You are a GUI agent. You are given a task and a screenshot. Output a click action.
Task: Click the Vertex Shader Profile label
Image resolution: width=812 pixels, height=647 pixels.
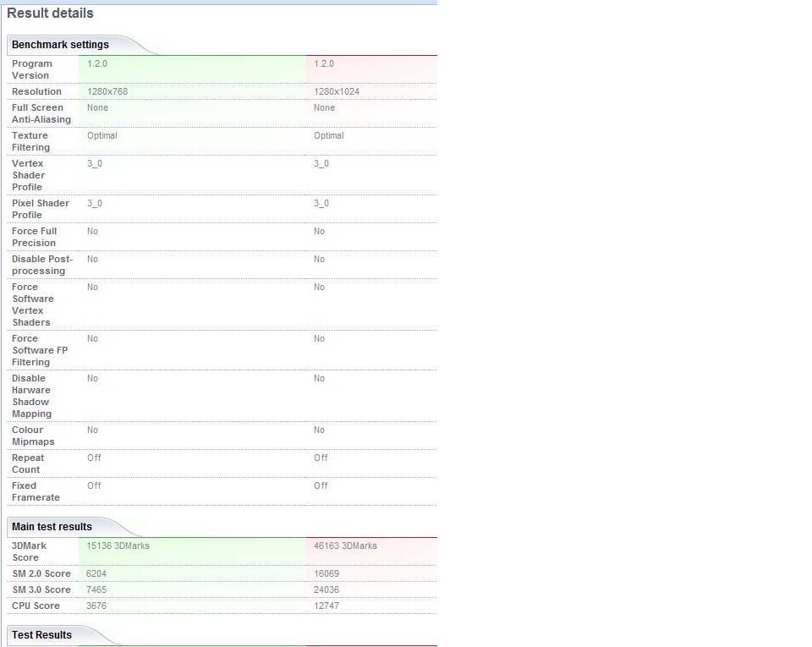tap(29, 175)
